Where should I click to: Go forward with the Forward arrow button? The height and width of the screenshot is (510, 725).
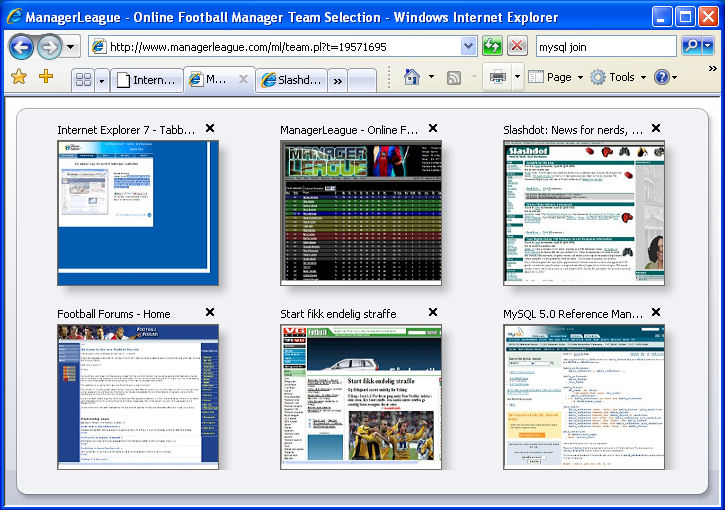(x=49, y=47)
